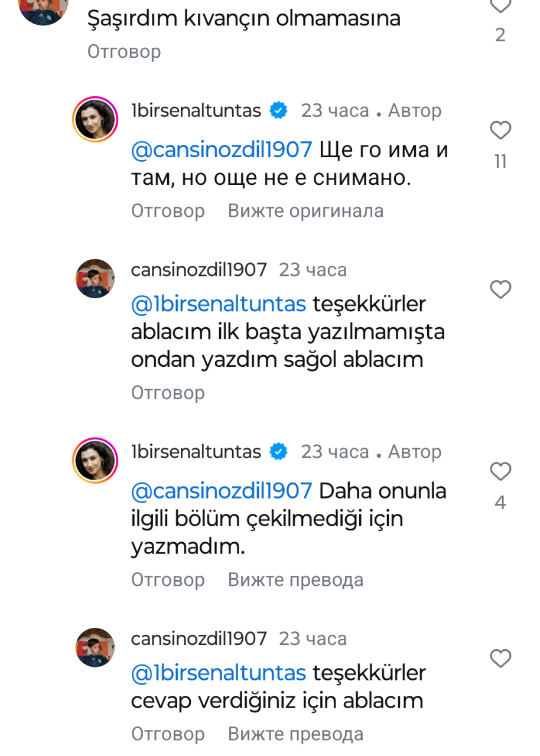Screen dimensions: 540x756
Task: Click 'Вижте превода' under 'Daha onunla ilgili' comment
Action: [295, 580]
